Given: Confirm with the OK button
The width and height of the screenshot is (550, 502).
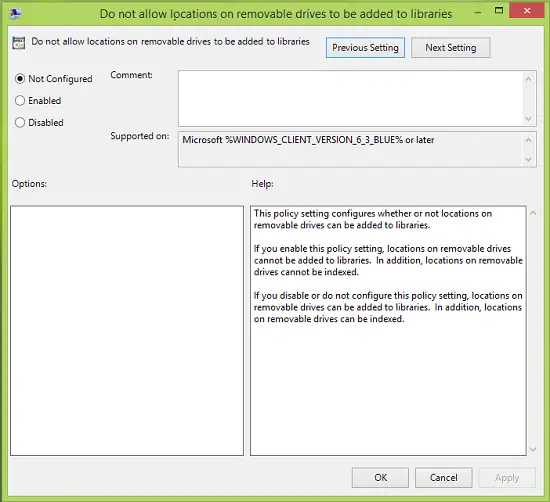Looking at the screenshot, I should click(380, 477).
